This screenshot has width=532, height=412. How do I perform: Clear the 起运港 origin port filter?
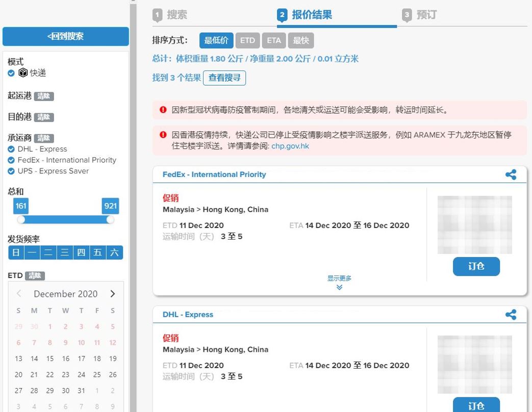[44, 96]
